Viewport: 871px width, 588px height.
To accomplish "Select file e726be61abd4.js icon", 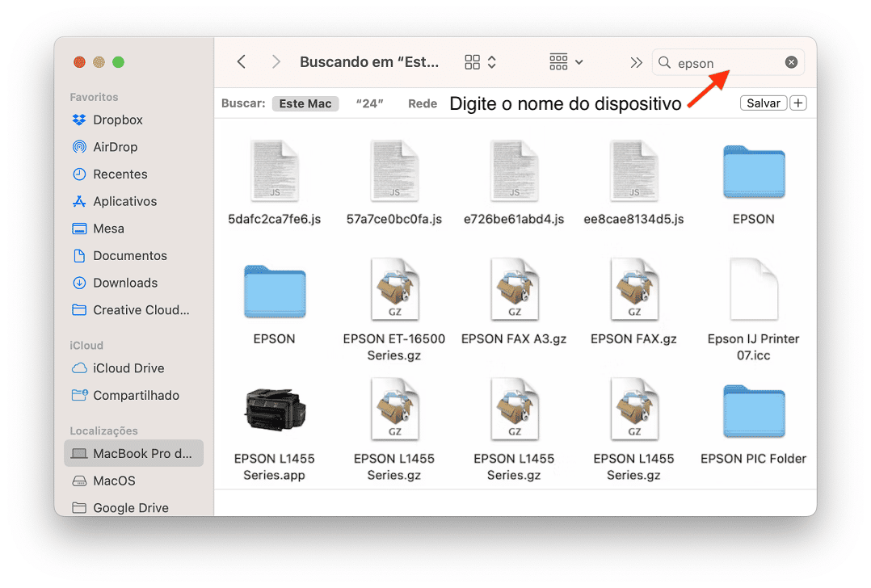I will (x=515, y=170).
